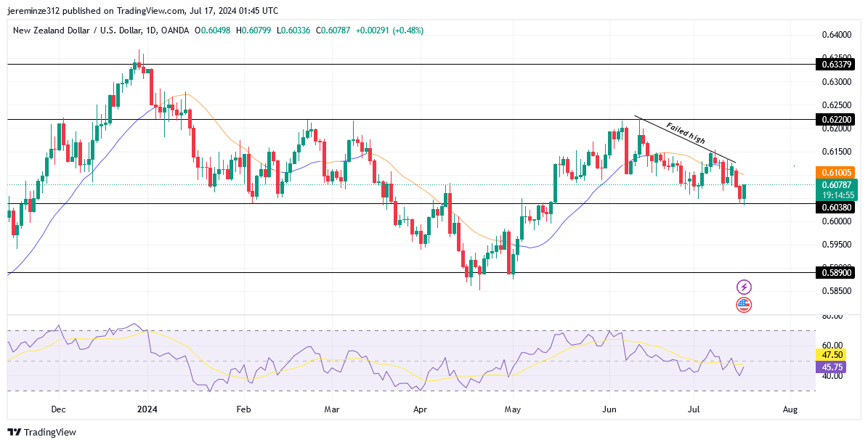
Task: Click the 0.64000 price axis tick
Action: (x=836, y=35)
